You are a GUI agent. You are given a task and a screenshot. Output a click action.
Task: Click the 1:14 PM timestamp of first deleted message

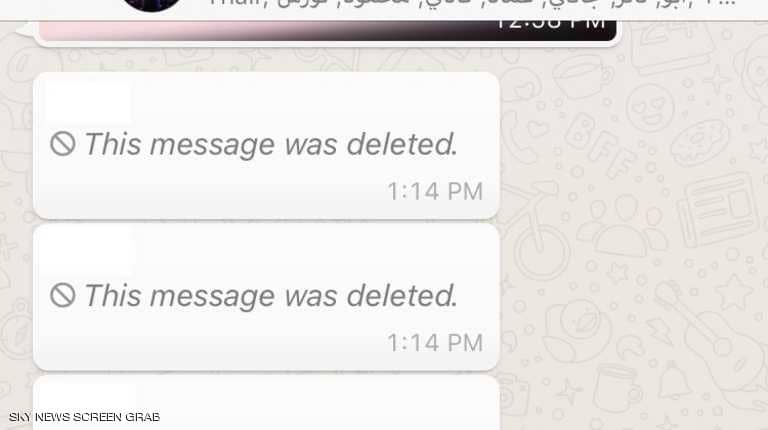435,191
